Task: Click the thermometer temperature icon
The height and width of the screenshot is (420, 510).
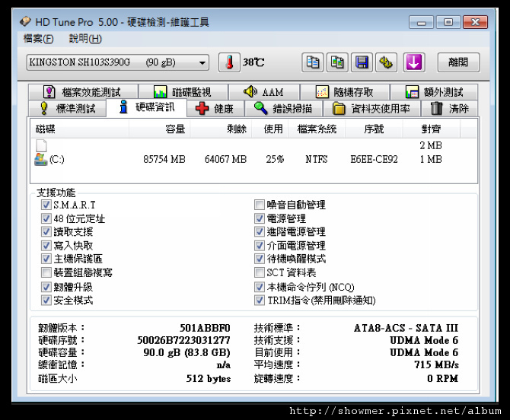Action: point(229,62)
